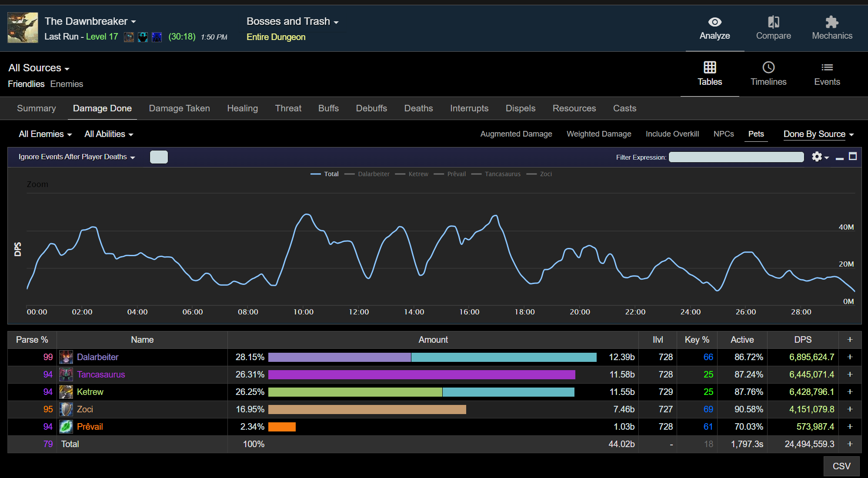Open the Mechanics puzzle icon

[831, 22]
